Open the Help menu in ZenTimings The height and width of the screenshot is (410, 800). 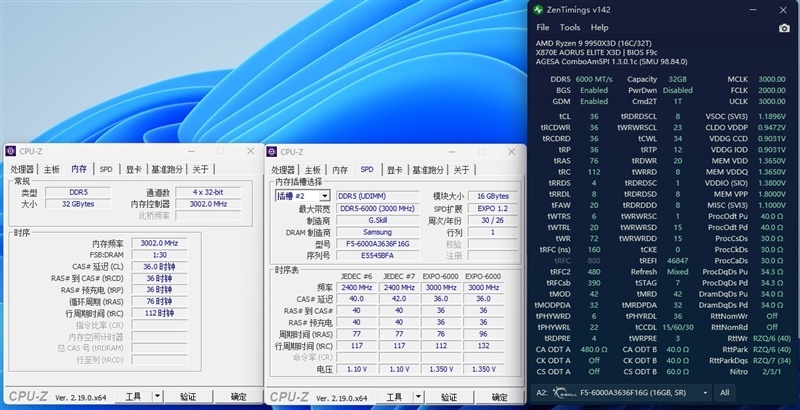pyautogui.click(x=599, y=28)
